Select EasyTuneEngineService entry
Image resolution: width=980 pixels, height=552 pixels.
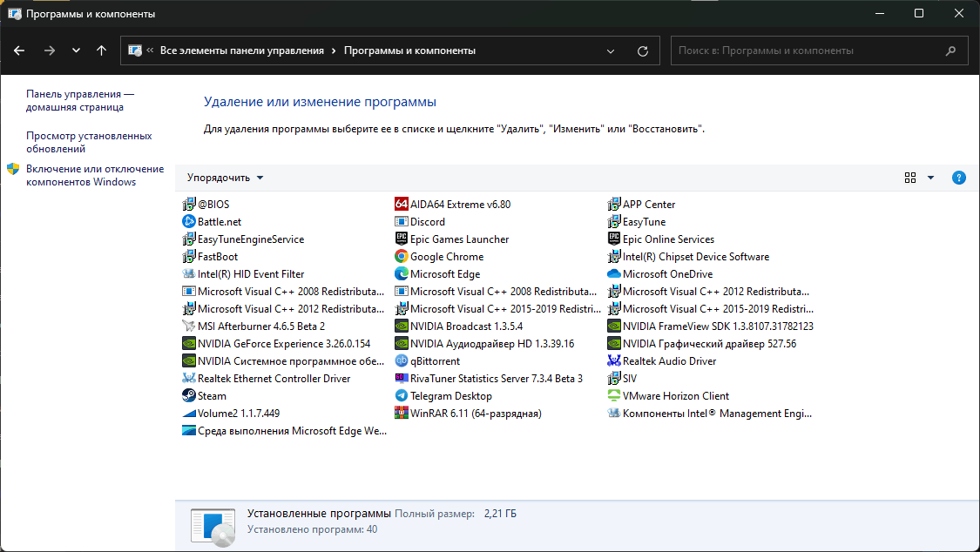coord(243,239)
